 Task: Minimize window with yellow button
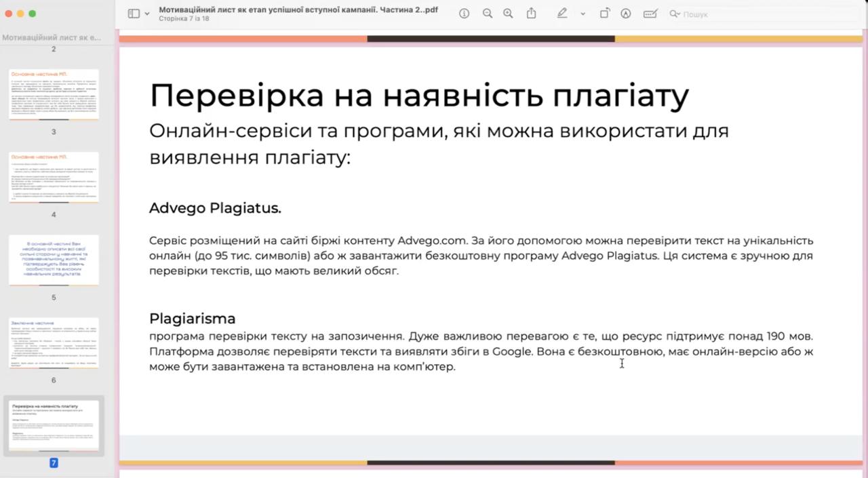point(20,14)
